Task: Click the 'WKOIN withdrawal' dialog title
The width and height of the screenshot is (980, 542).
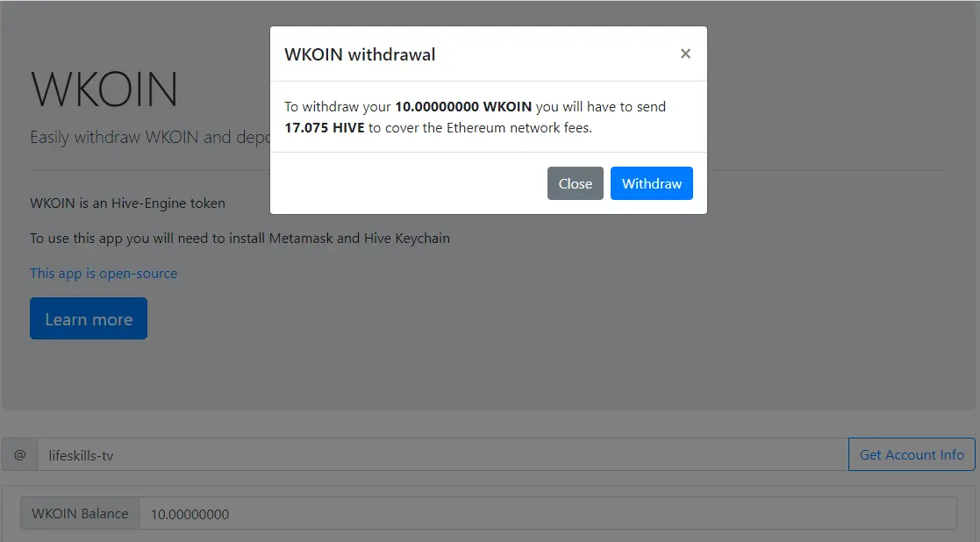Action: point(360,54)
